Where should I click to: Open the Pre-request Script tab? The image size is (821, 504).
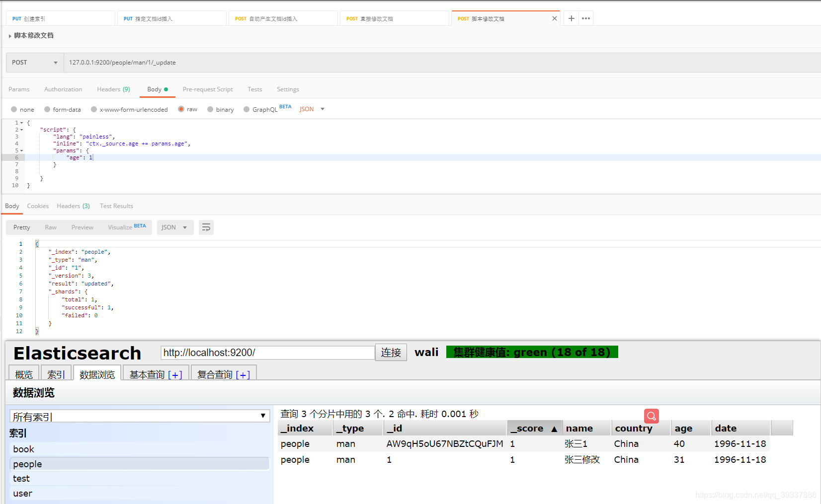(x=208, y=89)
